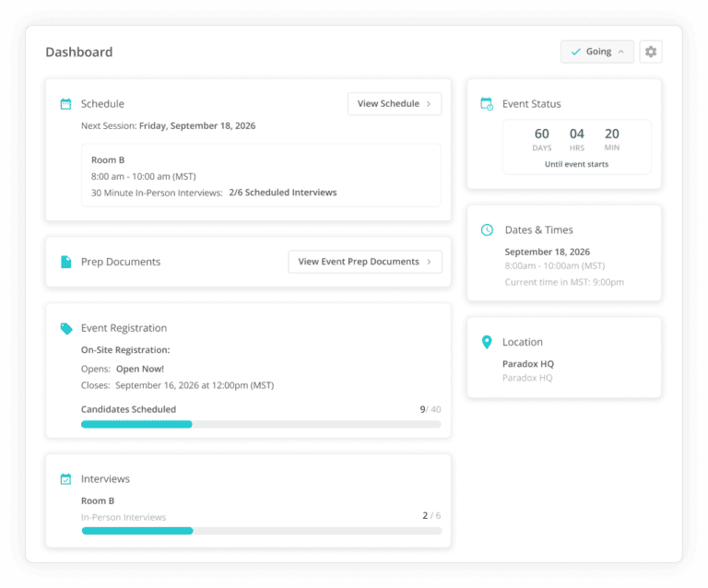Open View Schedule button
708x588 pixels.
coord(395,104)
